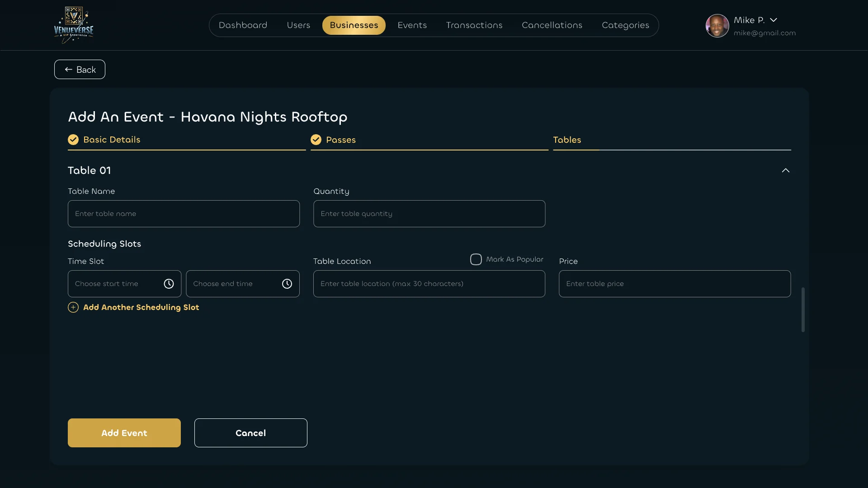Focus the Table Name input field
868x488 pixels.
click(184, 214)
